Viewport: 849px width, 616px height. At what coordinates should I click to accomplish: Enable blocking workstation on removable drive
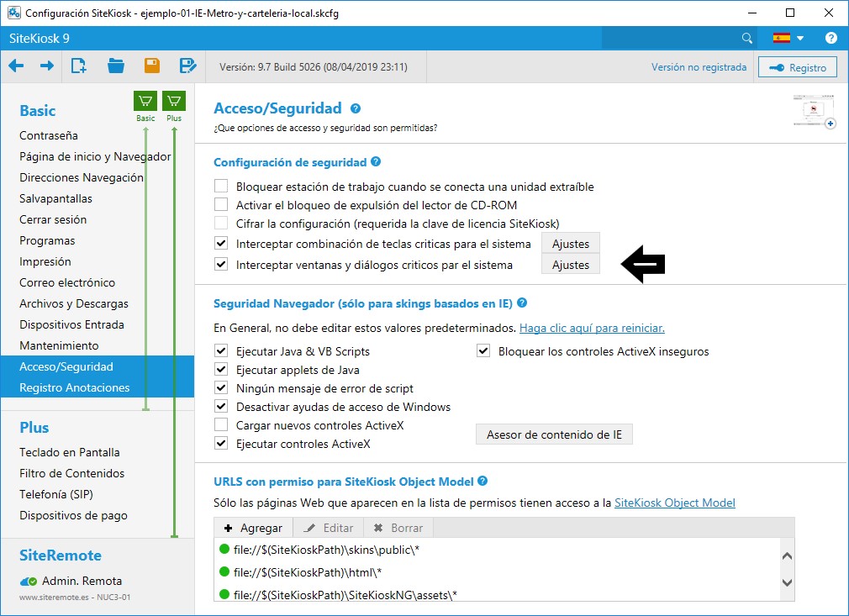[x=221, y=187]
